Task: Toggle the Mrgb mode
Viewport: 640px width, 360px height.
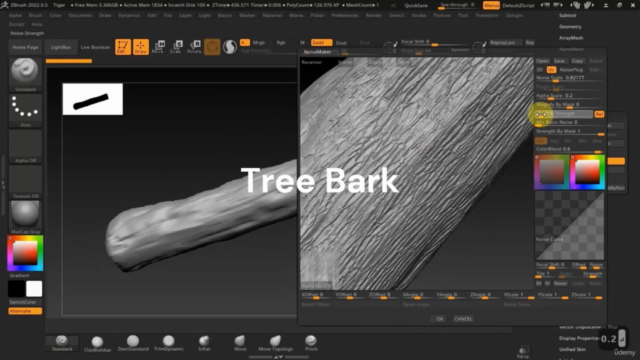Action: pyautogui.click(x=259, y=42)
